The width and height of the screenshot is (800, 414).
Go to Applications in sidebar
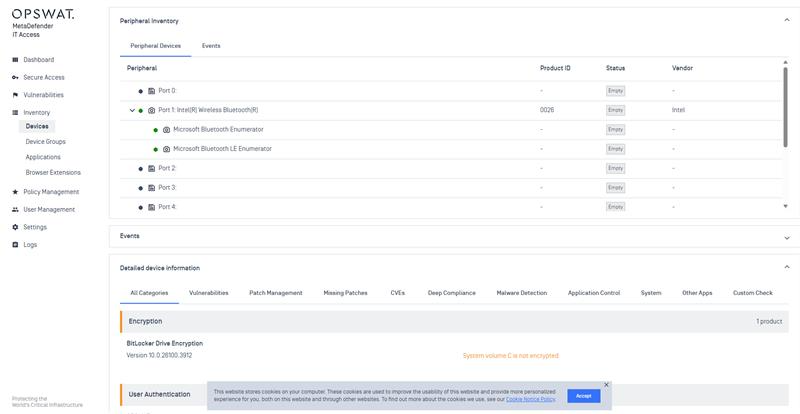pyautogui.click(x=43, y=157)
